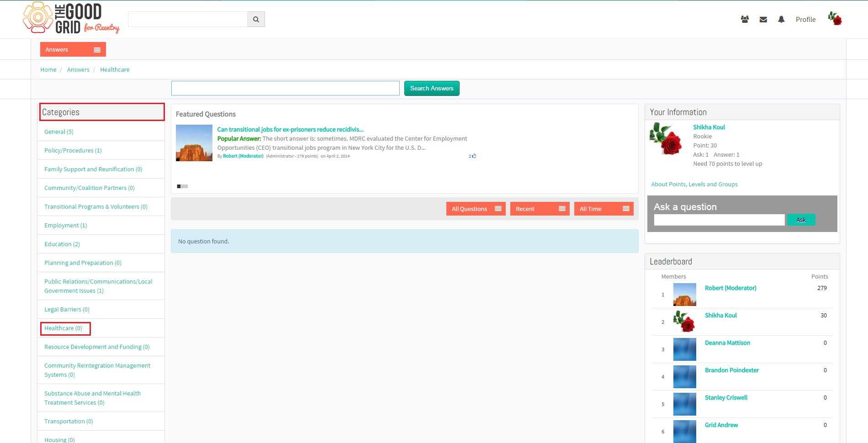
Task: Click the Search Answers button
Action: (432, 88)
